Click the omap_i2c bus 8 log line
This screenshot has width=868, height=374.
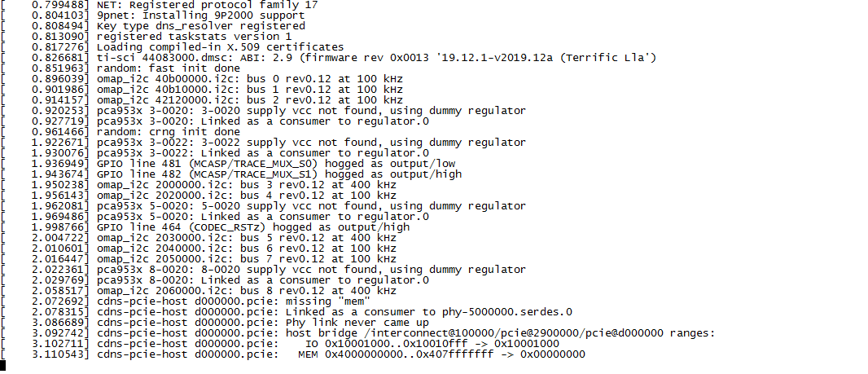199,291
